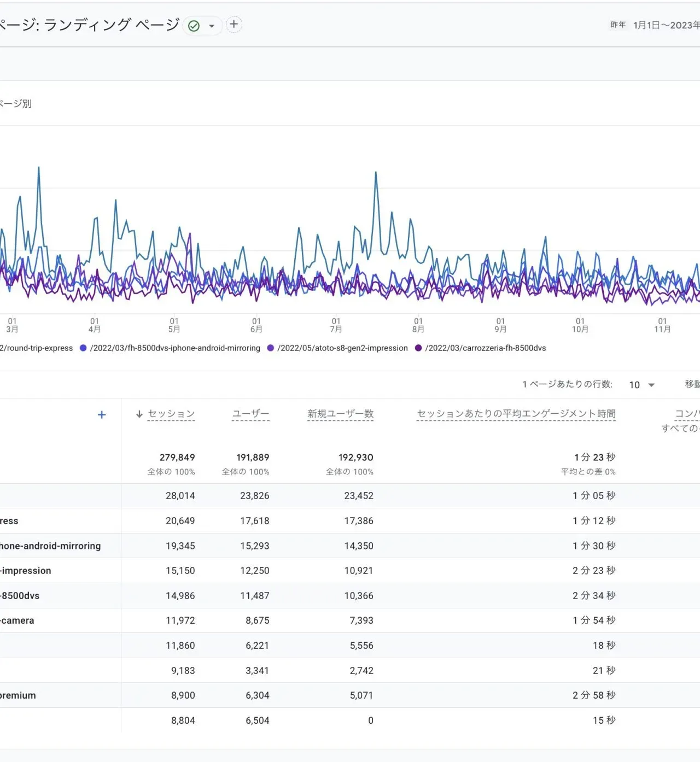Click the sort arrow beside セッション
Viewport: 700px width, 762px height.
tap(139, 414)
